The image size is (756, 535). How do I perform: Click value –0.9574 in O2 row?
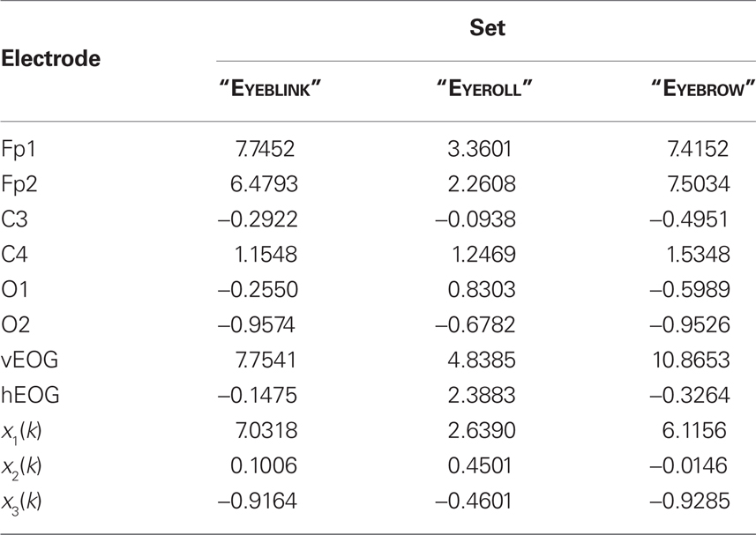click(256, 324)
